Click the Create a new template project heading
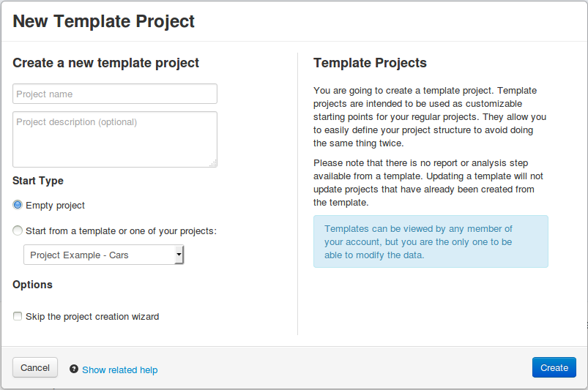The width and height of the screenshot is (588, 390). 105,63
